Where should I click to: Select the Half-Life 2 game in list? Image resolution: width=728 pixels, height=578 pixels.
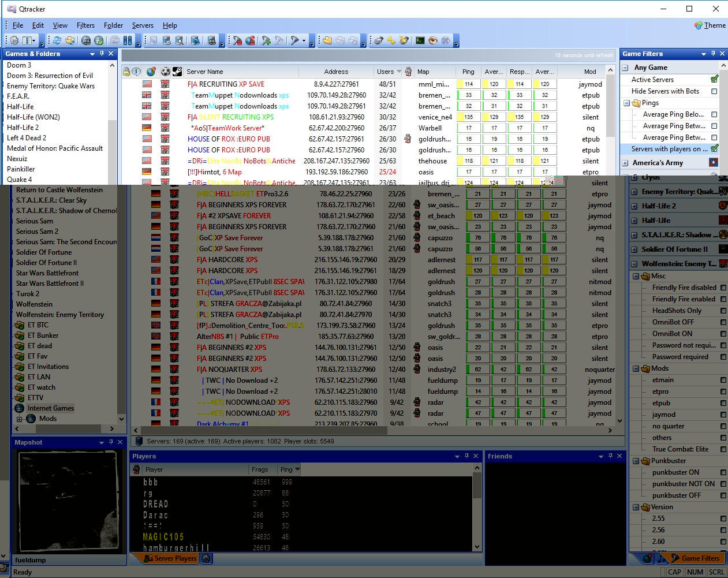23,128
